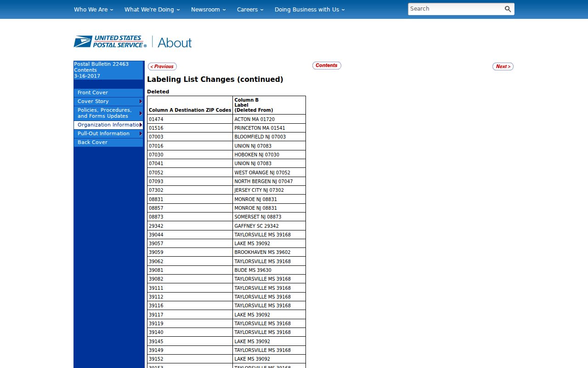Click NORTH BERGEN NJ 07047 cell
Screen dimensions: 588x368
pyautogui.click(x=269, y=181)
